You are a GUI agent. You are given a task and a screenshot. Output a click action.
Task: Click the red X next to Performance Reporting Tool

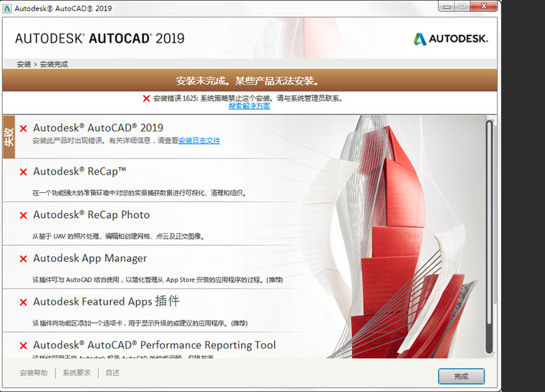tap(23, 346)
